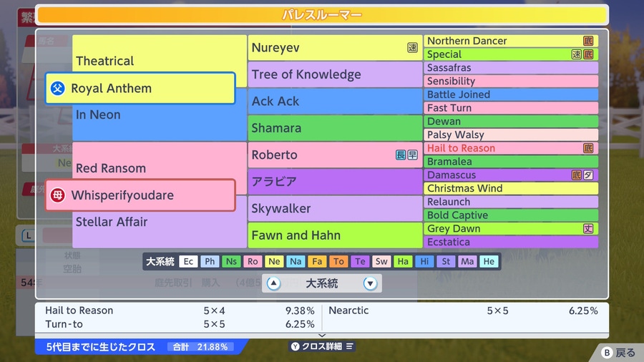The height and width of the screenshot is (362, 644).
Task: Click the Nearctic 5×5 cross row
Action: 463,310
